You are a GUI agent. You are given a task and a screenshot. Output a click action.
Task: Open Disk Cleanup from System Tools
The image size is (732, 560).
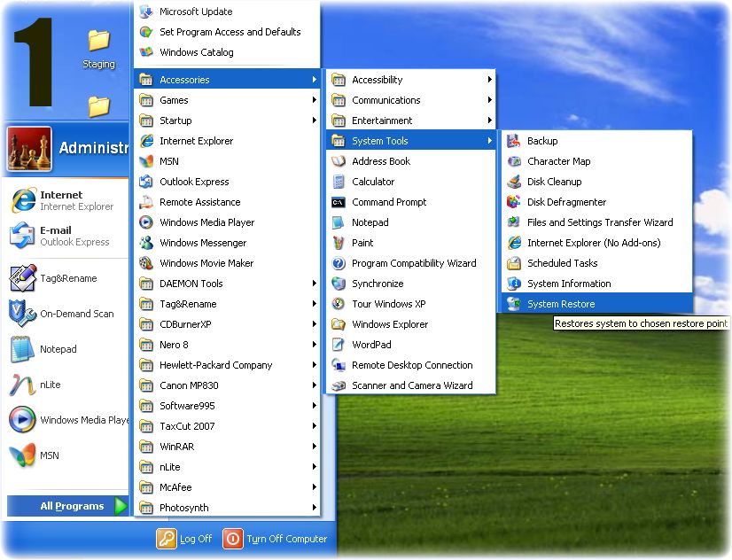554,182
